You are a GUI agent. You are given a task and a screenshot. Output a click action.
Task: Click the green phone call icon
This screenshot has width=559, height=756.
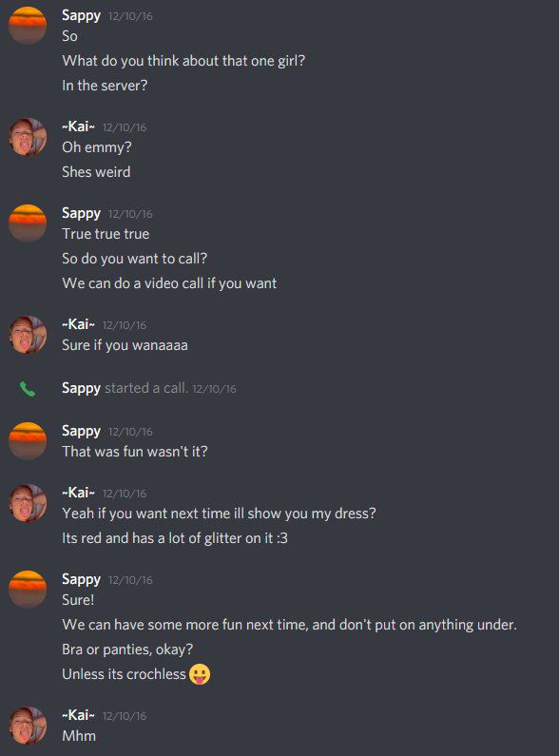coord(28,389)
